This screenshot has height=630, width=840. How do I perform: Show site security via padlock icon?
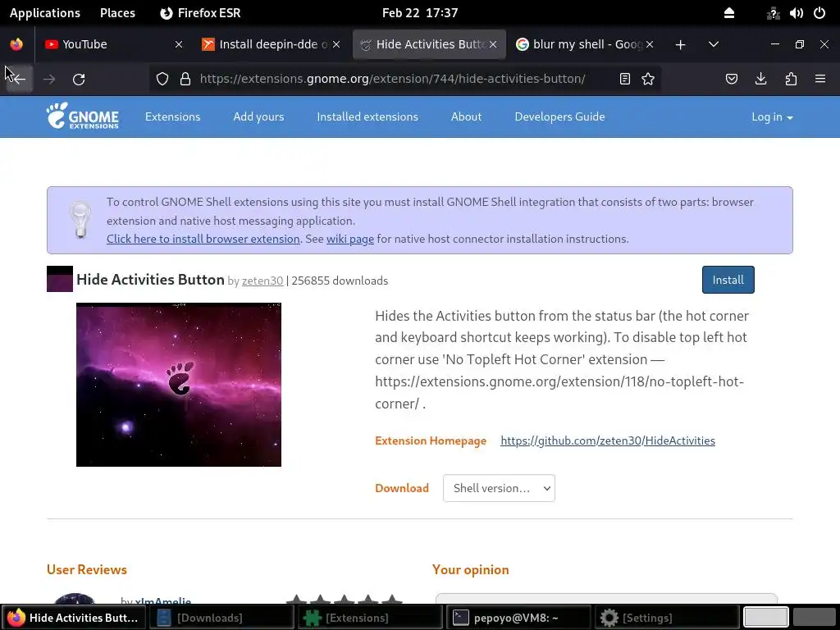(185, 80)
